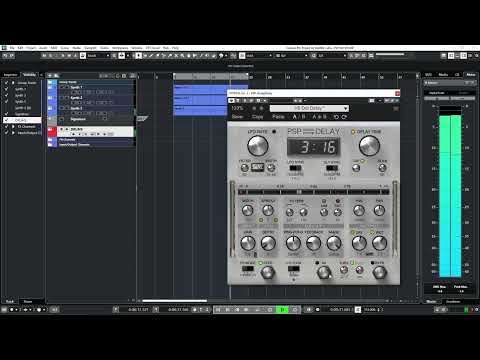Click the green Play transport button

[282, 310]
